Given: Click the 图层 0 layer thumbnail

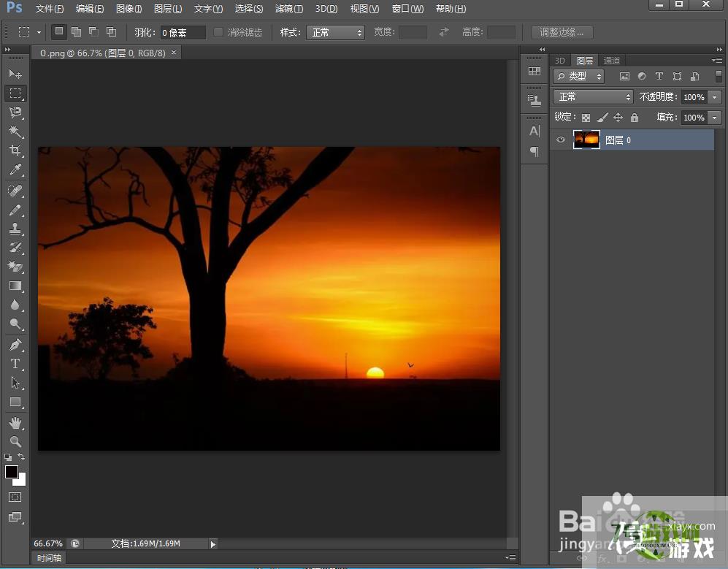Looking at the screenshot, I should (586, 140).
